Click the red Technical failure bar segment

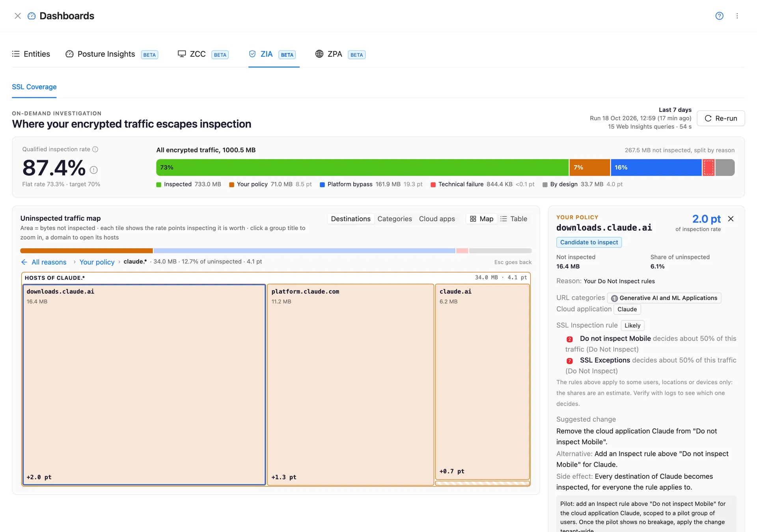click(x=709, y=167)
